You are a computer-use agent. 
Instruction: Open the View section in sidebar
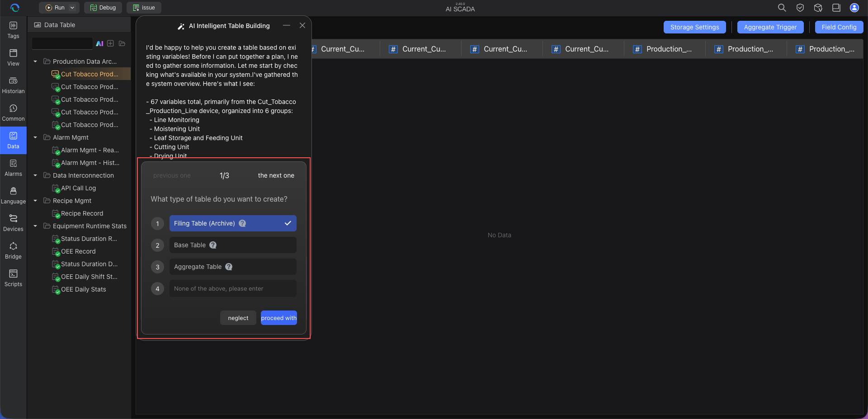tap(13, 58)
